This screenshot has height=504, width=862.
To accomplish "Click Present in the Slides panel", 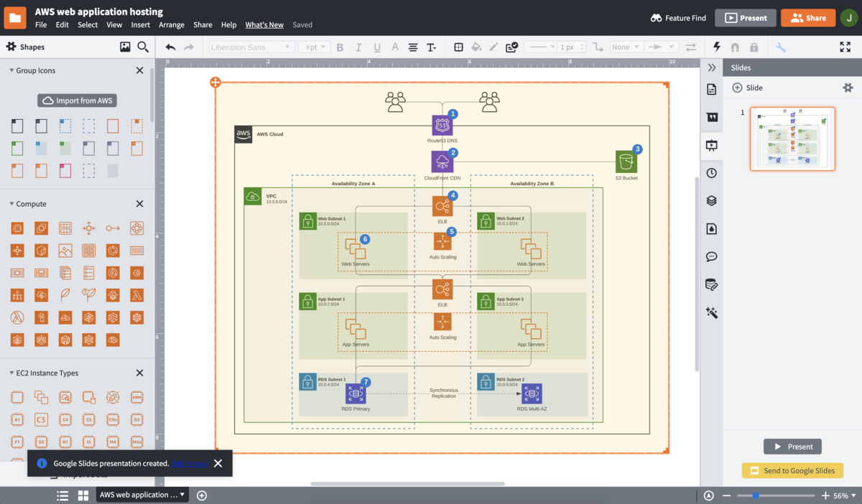I will [792, 447].
